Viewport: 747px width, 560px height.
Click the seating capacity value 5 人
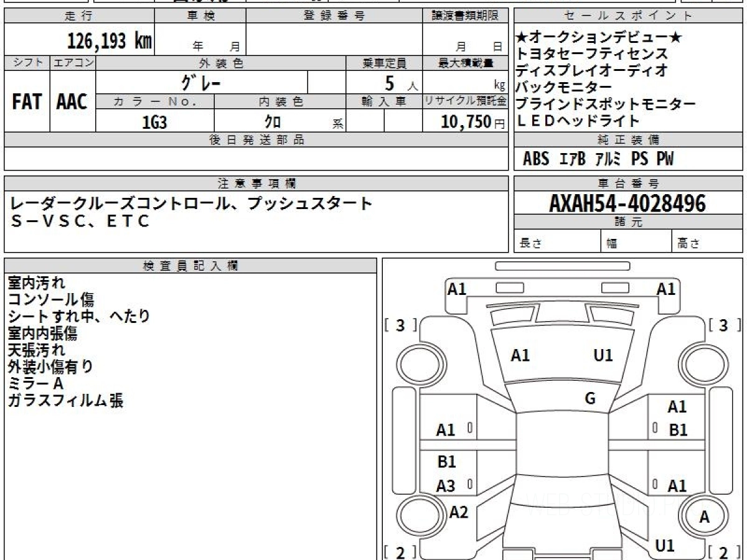[402, 83]
